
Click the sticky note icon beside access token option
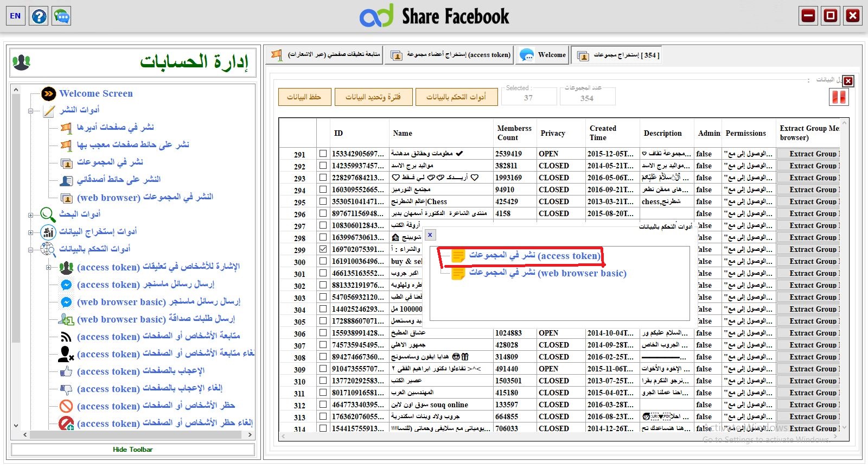(458, 256)
